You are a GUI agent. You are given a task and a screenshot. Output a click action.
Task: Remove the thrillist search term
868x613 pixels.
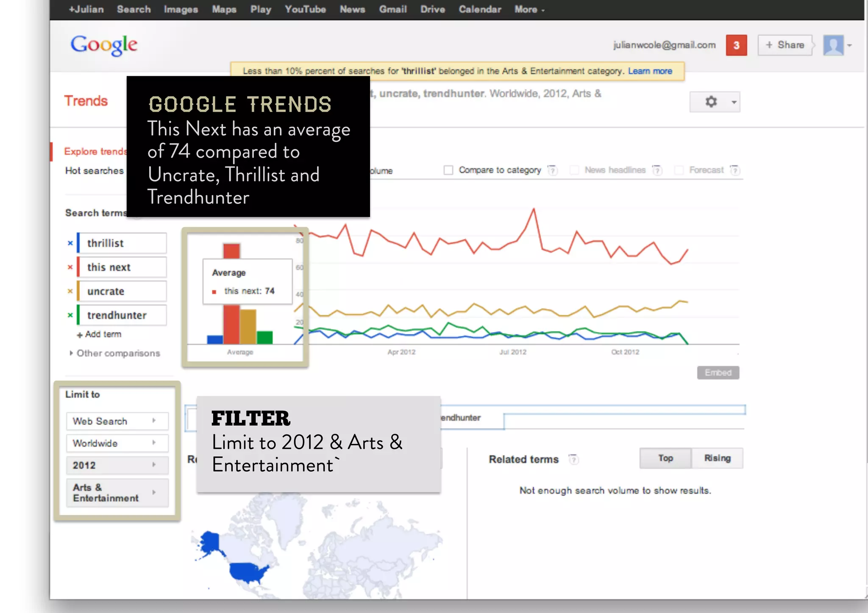tap(70, 243)
